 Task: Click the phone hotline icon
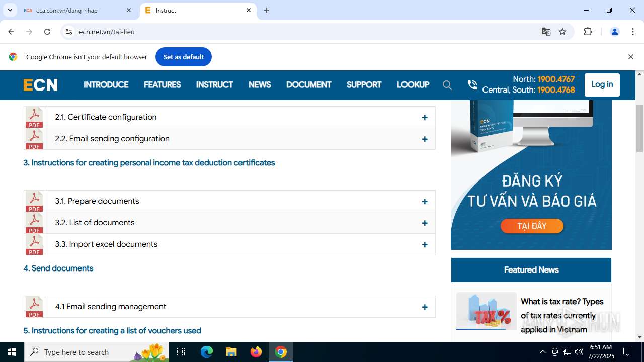pos(472,85)
